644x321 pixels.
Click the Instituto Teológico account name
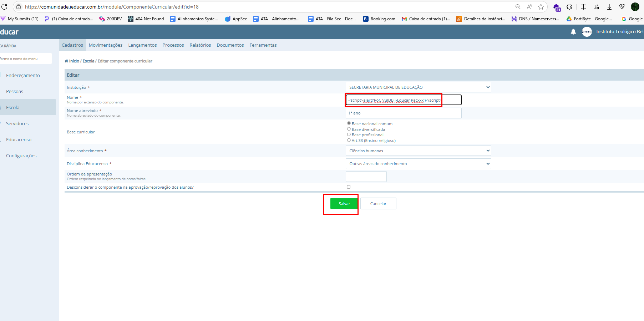[x=620, y=32]
